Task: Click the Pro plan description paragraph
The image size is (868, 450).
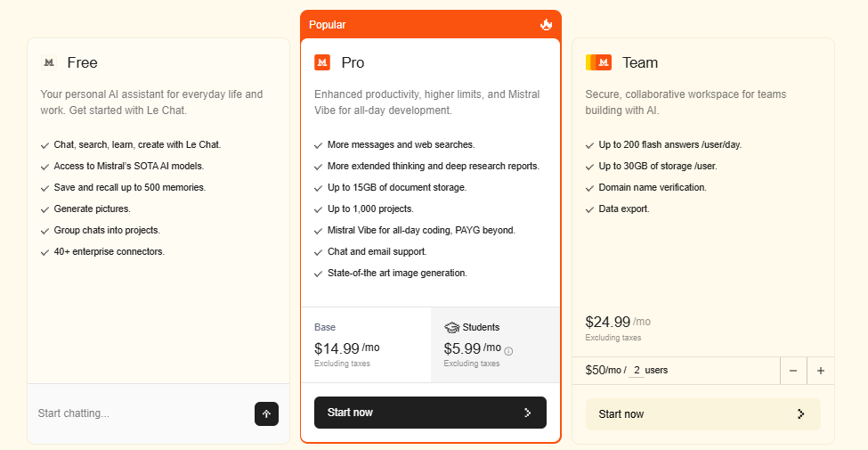Action: [426, 102]
